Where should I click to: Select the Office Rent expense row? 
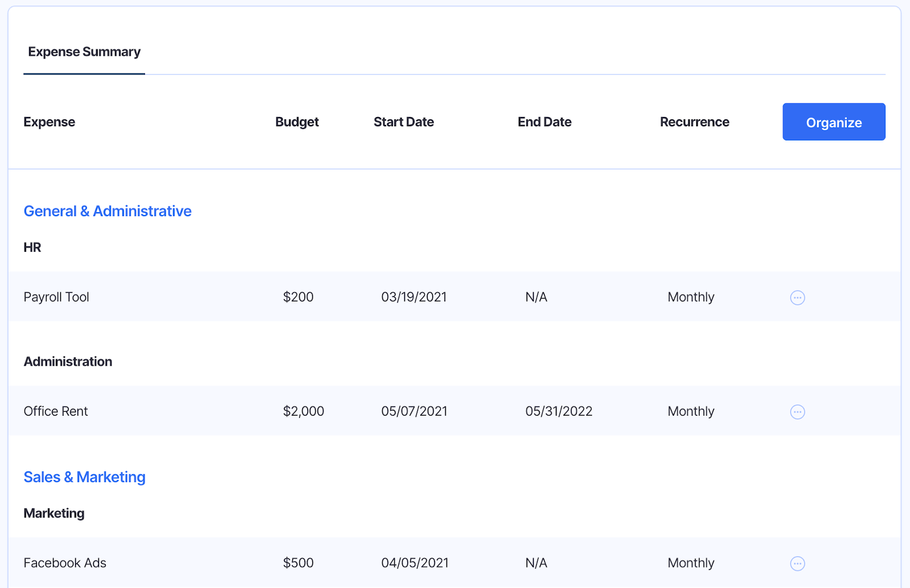click(x=56, y=411)
